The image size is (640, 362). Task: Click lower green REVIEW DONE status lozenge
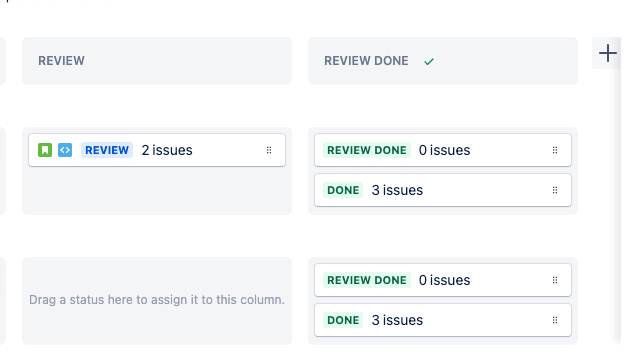(367, 280)
